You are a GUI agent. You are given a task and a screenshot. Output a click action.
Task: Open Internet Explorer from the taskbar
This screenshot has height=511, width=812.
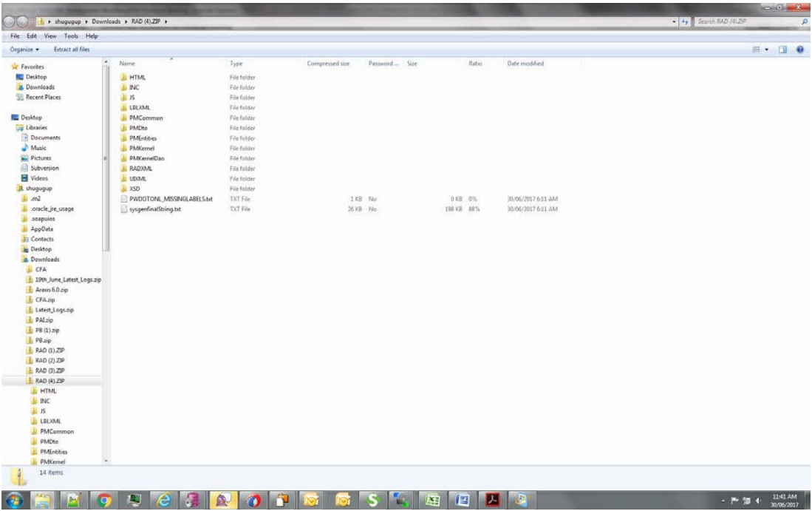pyautogui.click(x=164, y=500)
